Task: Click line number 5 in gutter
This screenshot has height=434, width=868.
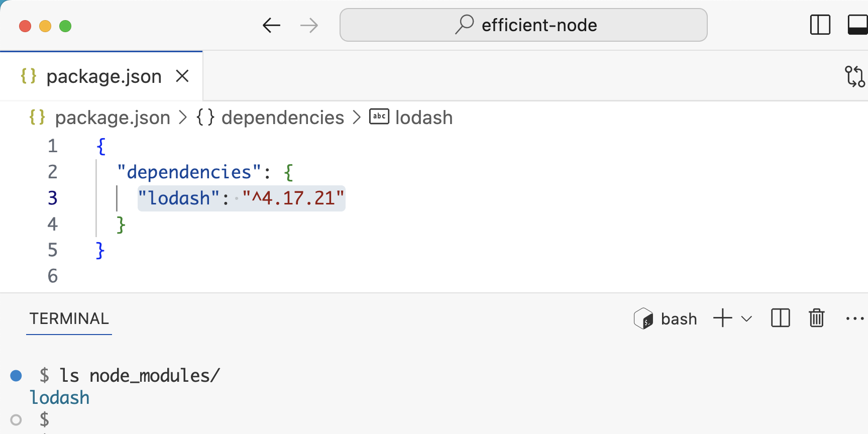Action: pos(53,250)
